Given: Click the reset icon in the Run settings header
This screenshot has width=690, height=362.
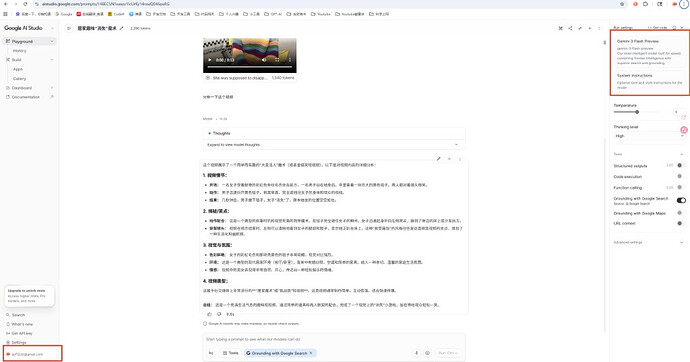Looking at the screenshot, I should [674, 28].
